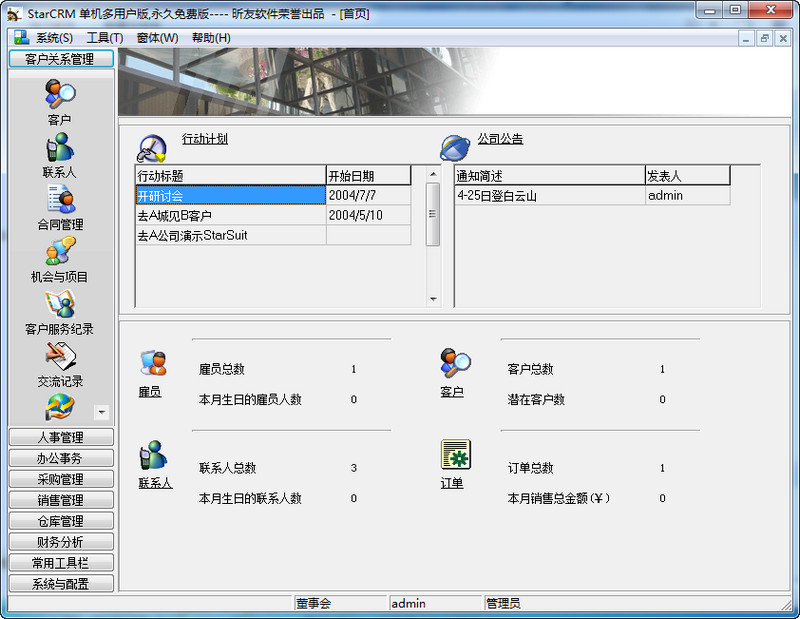The width and height of the screenshot is (800, 619).
Task: Open the 联系人 phone icon in sidebar
Action: click(x=60, y=147)
